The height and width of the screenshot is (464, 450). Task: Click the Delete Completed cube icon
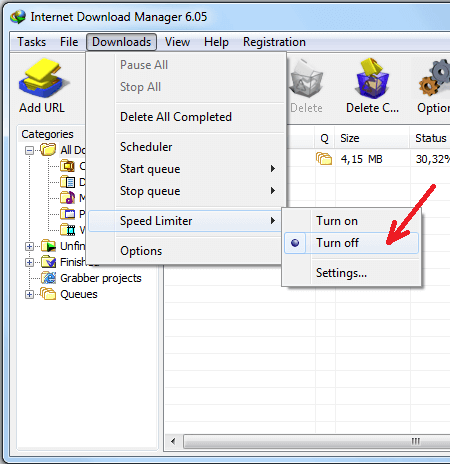pyautogui.click(x=372, y=79)
